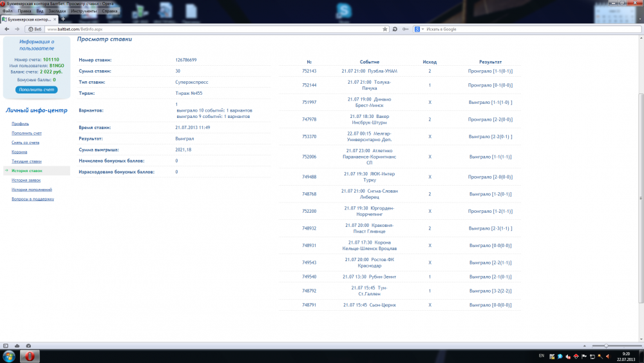Screen dimensions: 644x363
Task: Click the Action Center flag tray icon
Action: [x=584, y=357]
